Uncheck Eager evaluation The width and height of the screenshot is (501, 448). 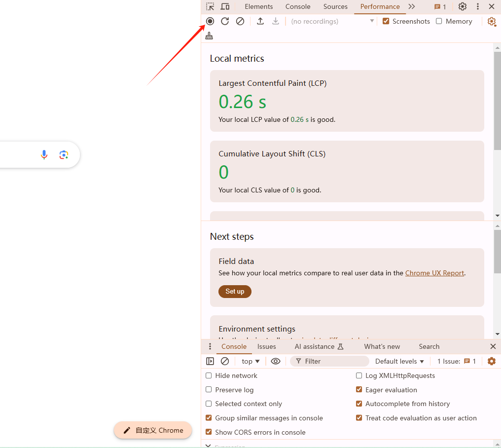(359, 390)
